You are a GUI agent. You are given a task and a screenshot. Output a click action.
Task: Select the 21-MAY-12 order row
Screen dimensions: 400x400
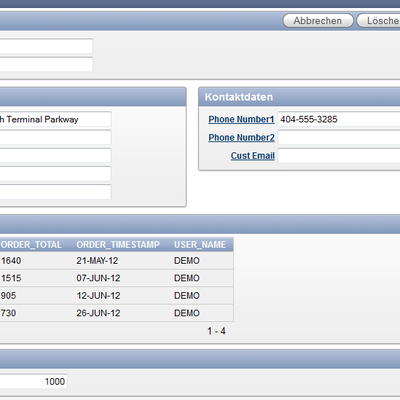click(117, 261)
